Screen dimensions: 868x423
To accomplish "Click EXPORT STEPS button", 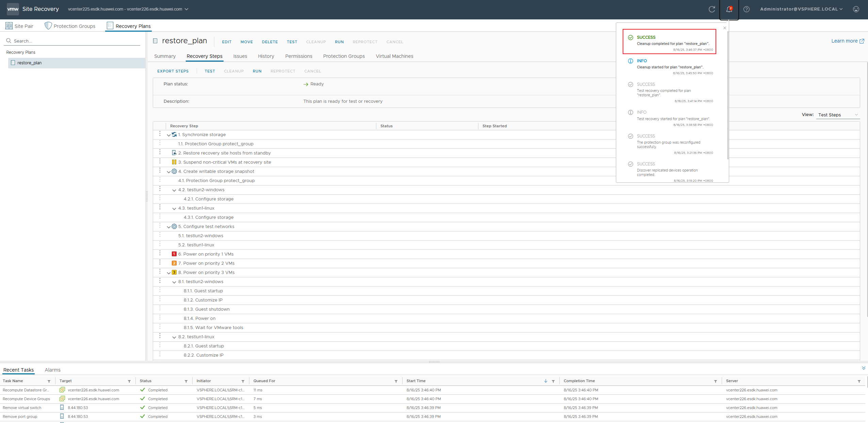I will coord(173,71).
